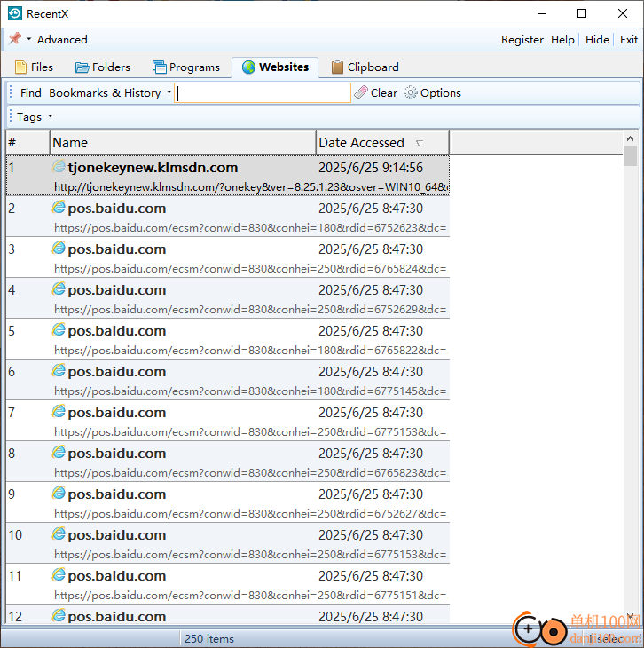Switch to the Folders tab
This screenshot has height=648, width=644.
(103, 67)
